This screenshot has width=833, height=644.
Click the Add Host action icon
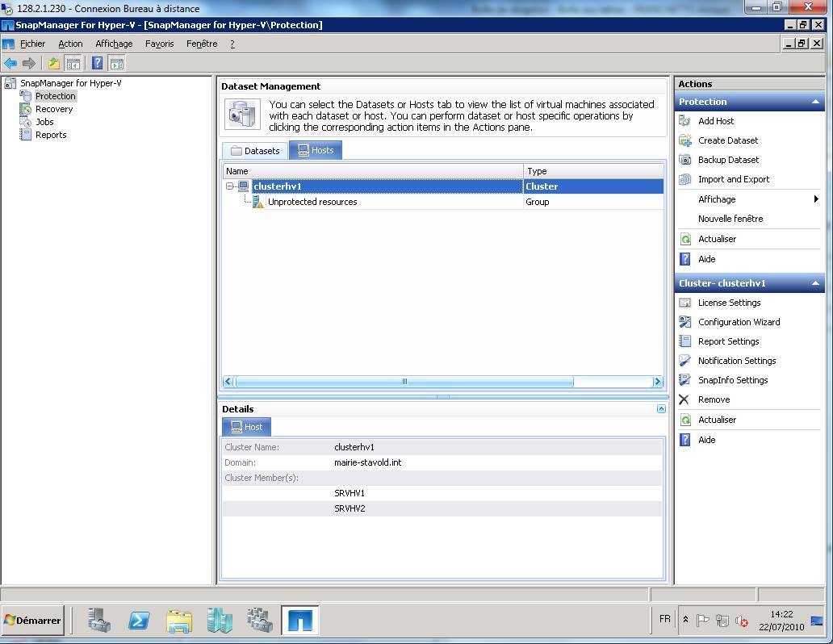coord(685,121)
